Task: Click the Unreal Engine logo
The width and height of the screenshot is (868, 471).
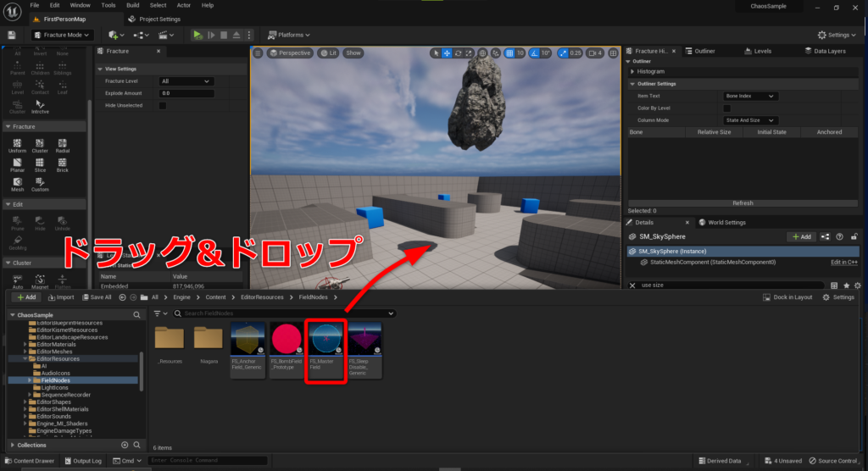Action: 12,11
